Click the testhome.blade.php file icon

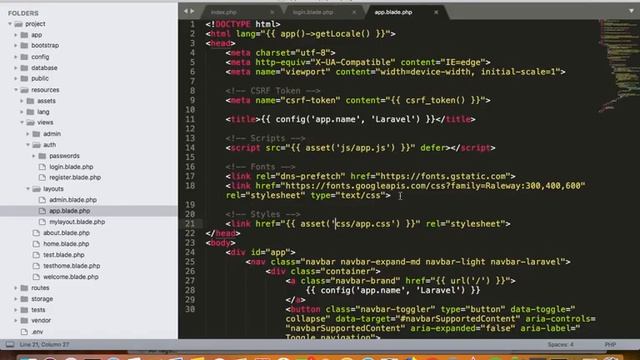click(36, 266)
